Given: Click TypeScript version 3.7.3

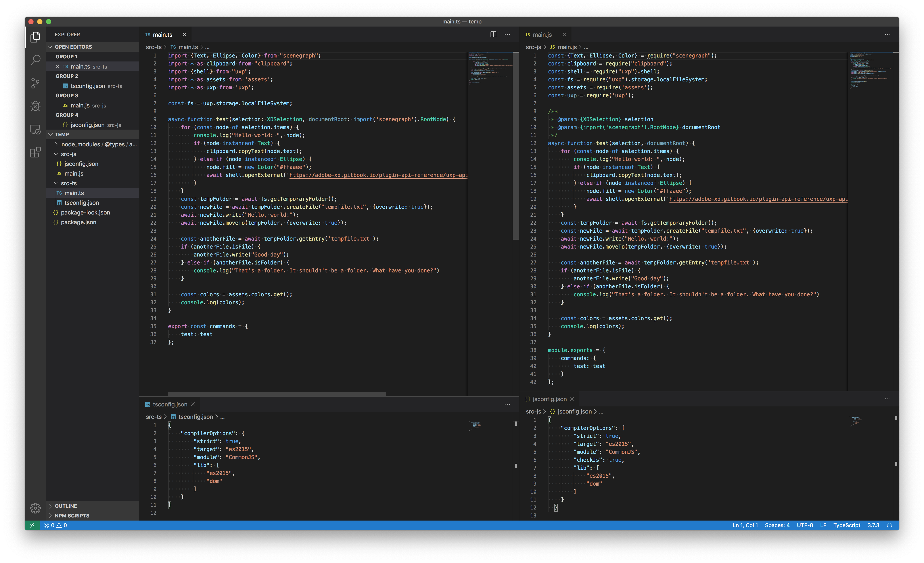Looking at the screenshot, I should pos(873,525).
